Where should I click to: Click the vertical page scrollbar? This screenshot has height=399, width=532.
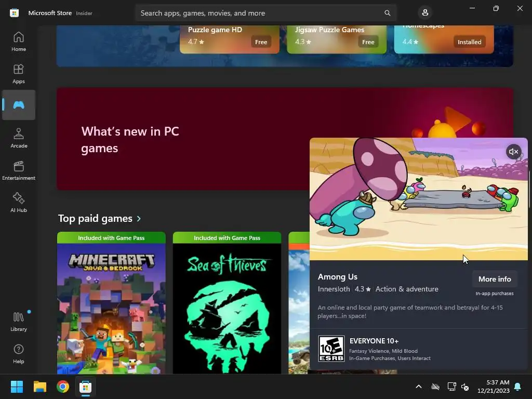click(x=529, y=188)
